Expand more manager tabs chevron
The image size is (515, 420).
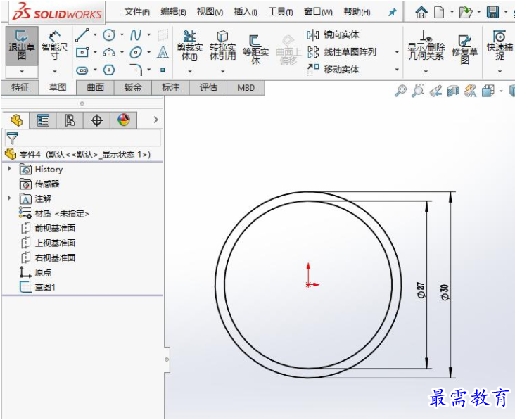155,120
